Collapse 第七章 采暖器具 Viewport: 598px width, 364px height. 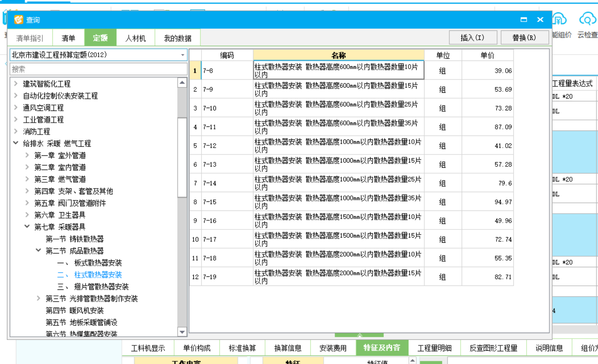pyautogui.click(x=27, y=227)
